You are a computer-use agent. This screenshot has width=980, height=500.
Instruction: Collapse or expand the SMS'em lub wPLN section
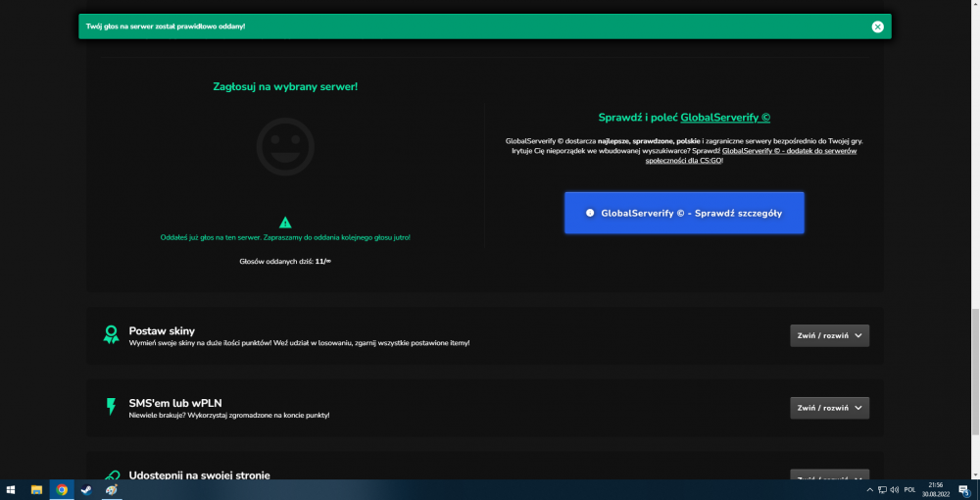829,408
